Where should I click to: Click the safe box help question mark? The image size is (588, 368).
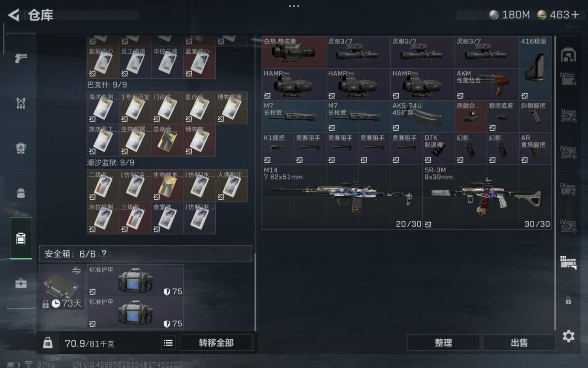(104, 254)
